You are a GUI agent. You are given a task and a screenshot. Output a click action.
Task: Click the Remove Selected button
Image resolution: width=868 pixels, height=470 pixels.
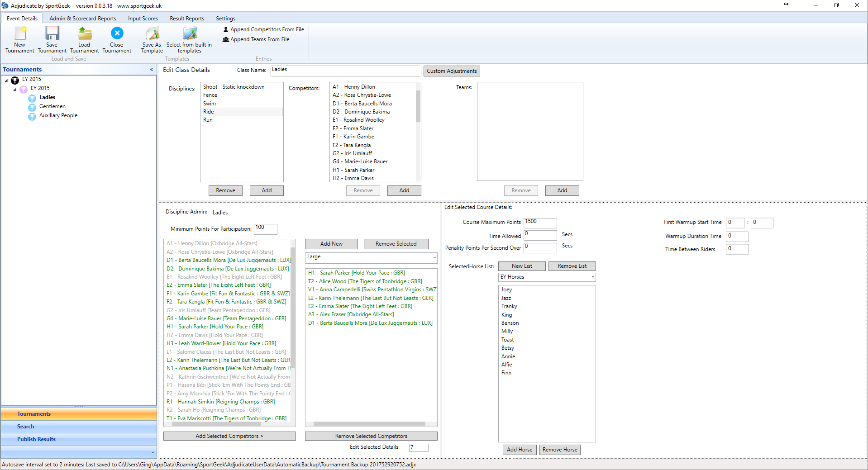(396, 244)
